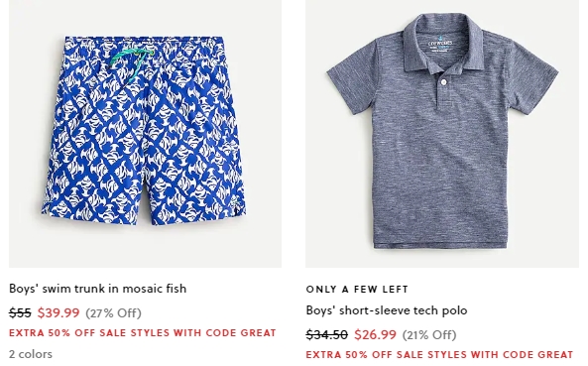Click the polo shirt's bottom hem
The image size is (588, 366).
pyautogui.click(x=440, y=245)
